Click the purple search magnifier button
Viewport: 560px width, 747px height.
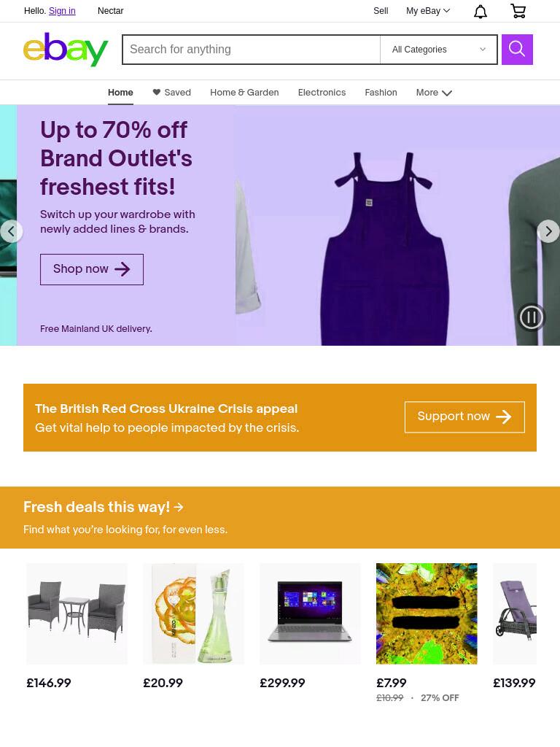[517, 49]
